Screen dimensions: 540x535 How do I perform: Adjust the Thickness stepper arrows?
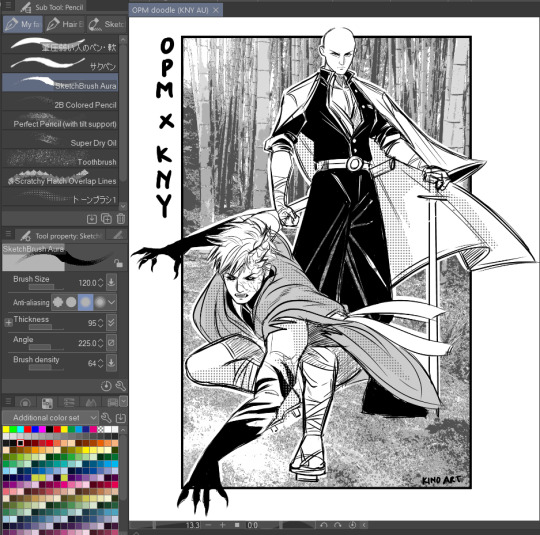pyautogui.click(x=101, y=323)
